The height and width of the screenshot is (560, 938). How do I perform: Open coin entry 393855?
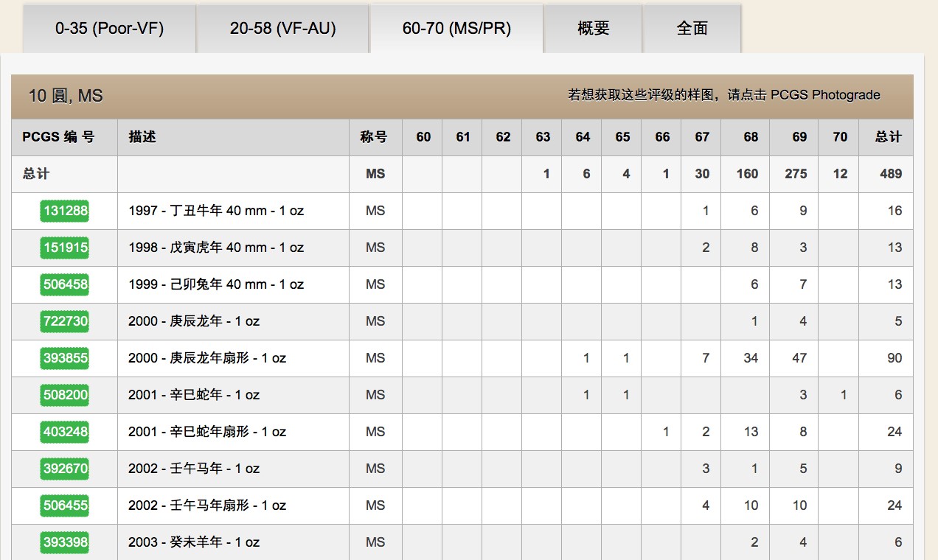(65, 358)
